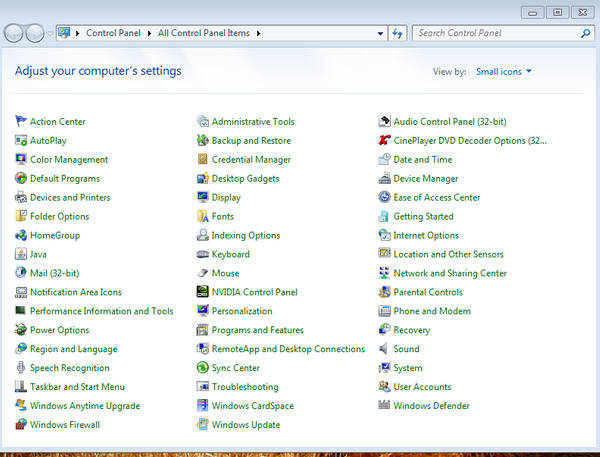Click the Windows Update icon
Viewport: 600px width, 457px height.
tap(203, 425)
